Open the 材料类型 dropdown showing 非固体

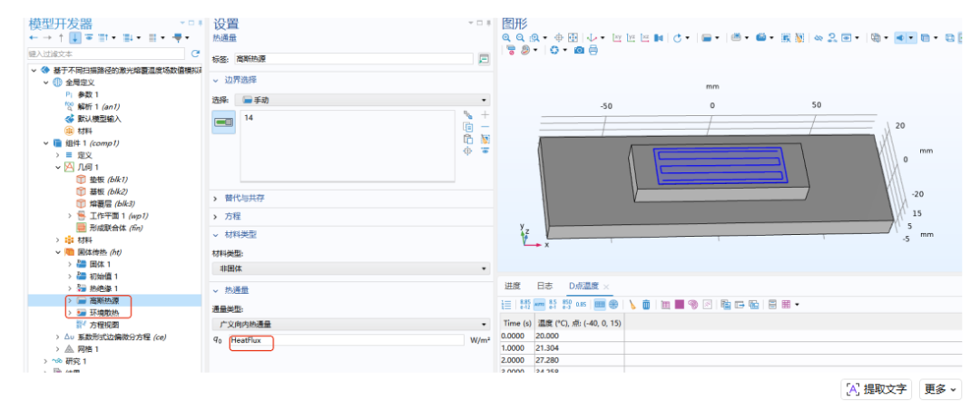(351, 268)
